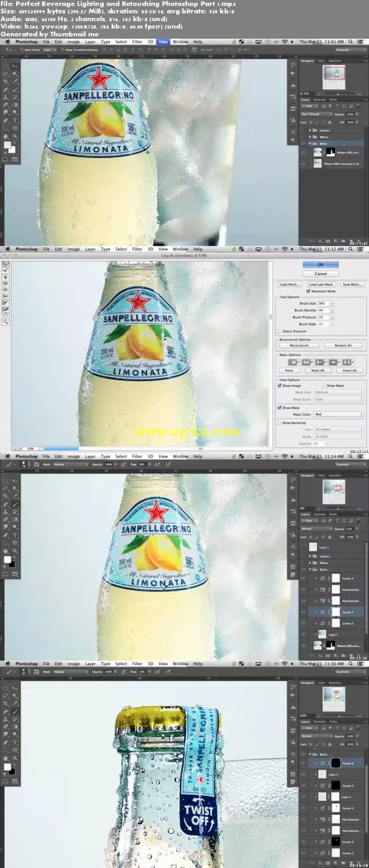Click Load Mesh button in Liquify
The width and height of the screenshot is (369, 868).
click(290, 285)
